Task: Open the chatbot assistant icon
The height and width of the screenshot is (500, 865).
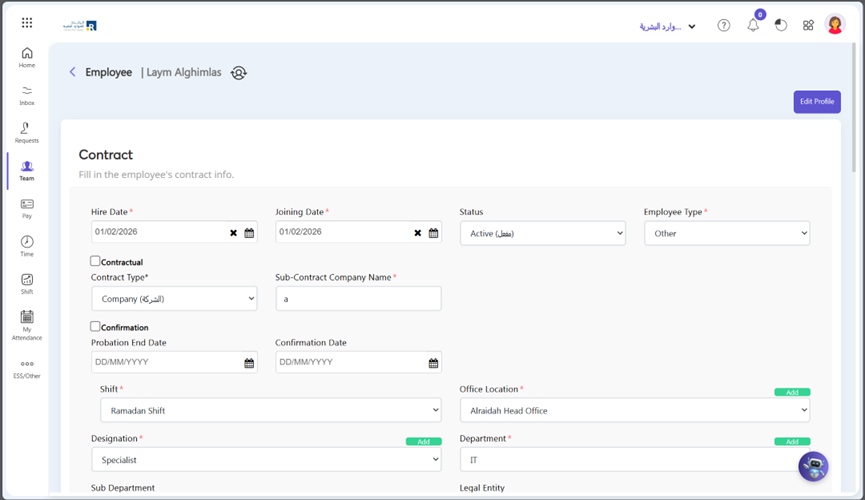Action: [813, 466]
